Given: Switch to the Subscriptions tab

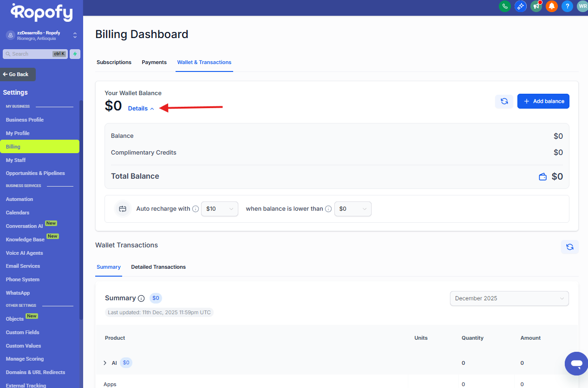Looking at the screenshot, I should (x=114, y=62).
